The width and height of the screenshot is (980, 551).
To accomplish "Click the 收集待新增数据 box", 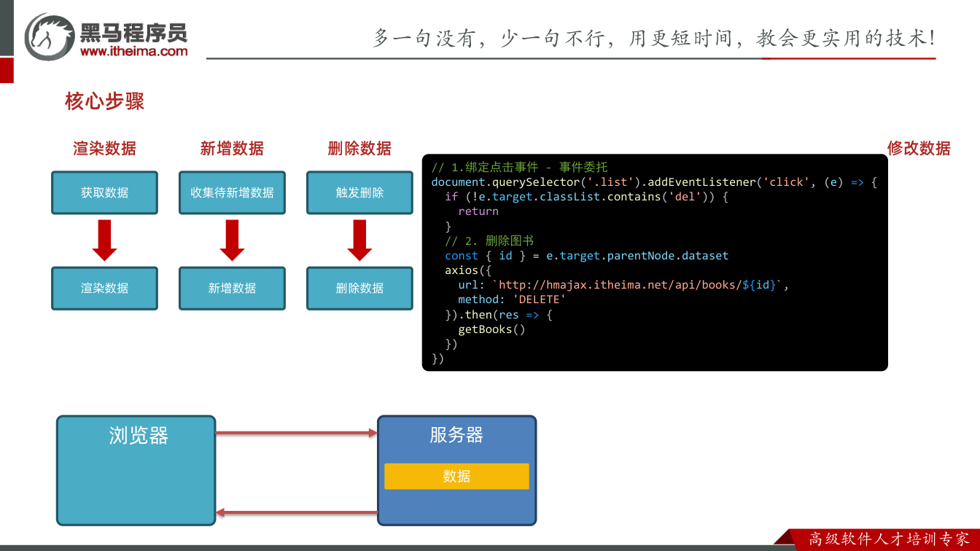I will coord(232,193).
